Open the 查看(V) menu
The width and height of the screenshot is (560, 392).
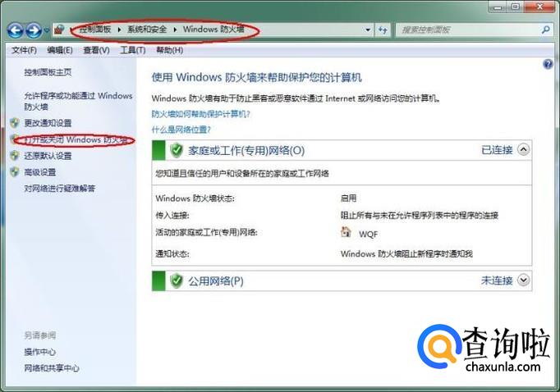point(96,50)
